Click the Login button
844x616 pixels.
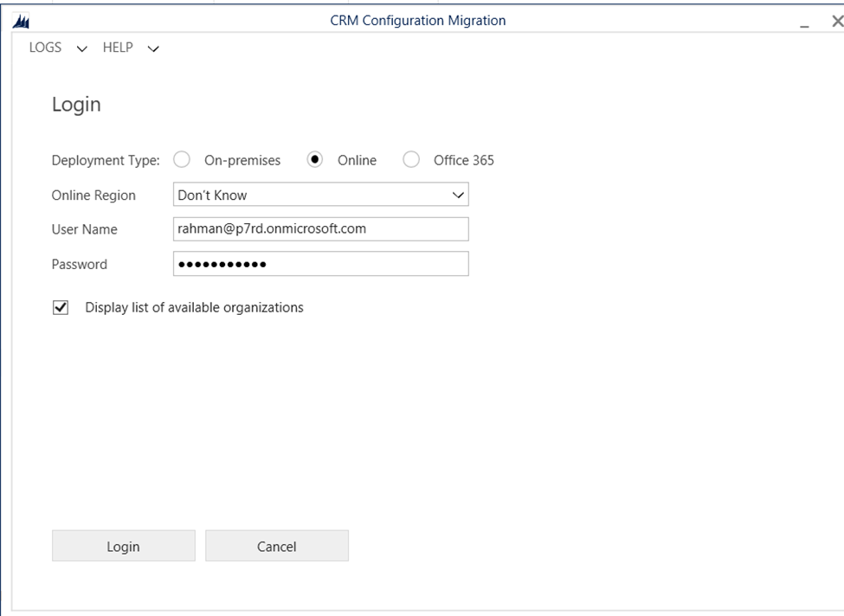coord(123,546)
